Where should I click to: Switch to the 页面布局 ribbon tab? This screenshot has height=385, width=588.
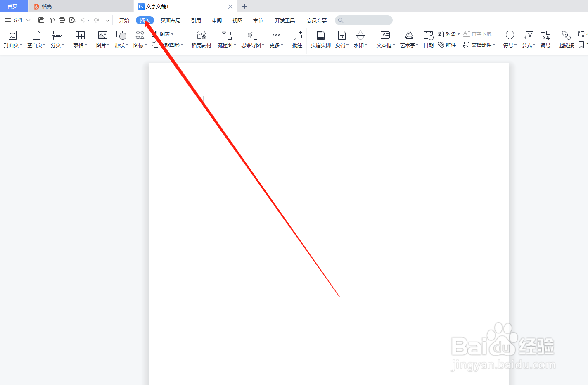(x=171, y=20)
